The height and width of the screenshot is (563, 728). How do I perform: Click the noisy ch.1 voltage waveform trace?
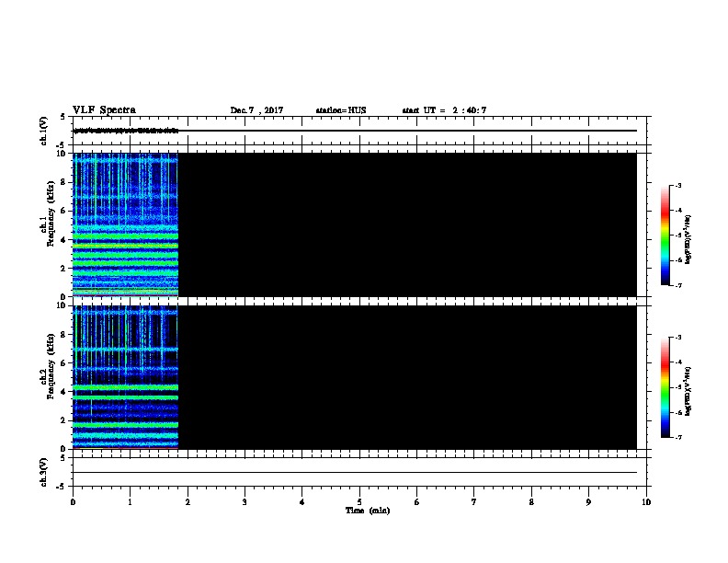pyautogui.click(x=126, y=131)
